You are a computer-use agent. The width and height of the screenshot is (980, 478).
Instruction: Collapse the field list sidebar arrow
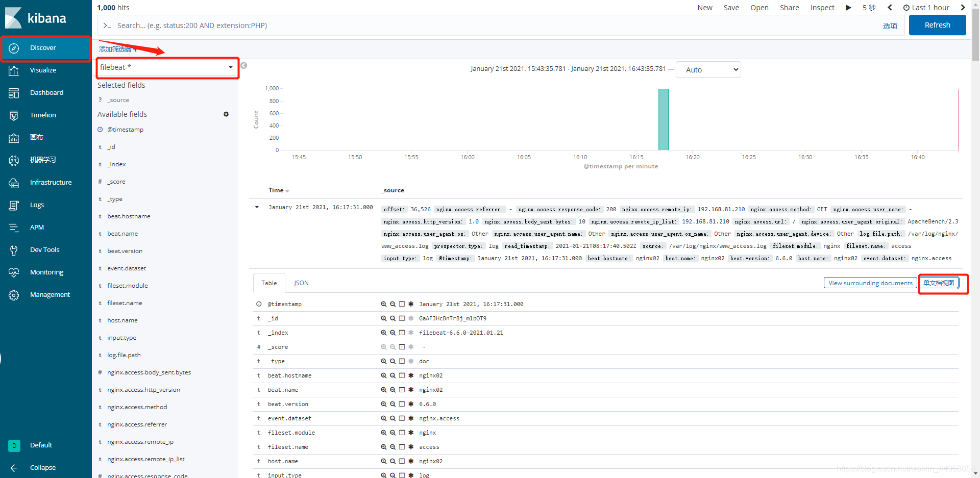pyautogui.click(x=244, y=65)
